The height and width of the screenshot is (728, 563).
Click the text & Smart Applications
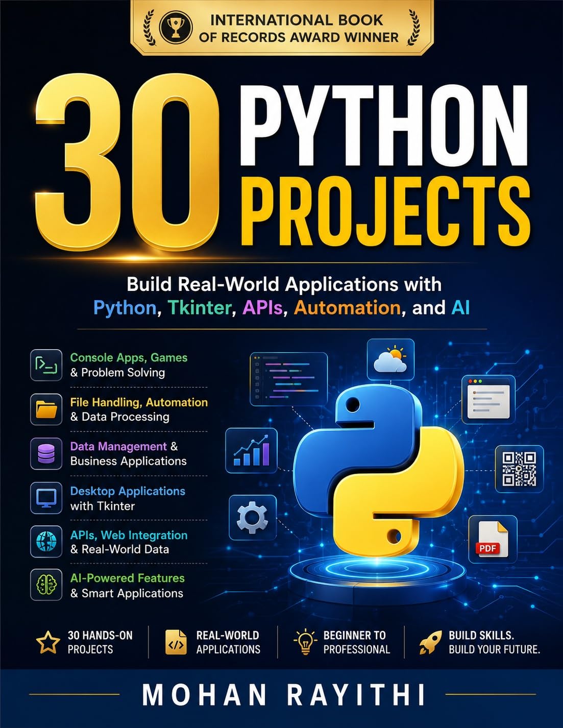[x=127, y=593]
